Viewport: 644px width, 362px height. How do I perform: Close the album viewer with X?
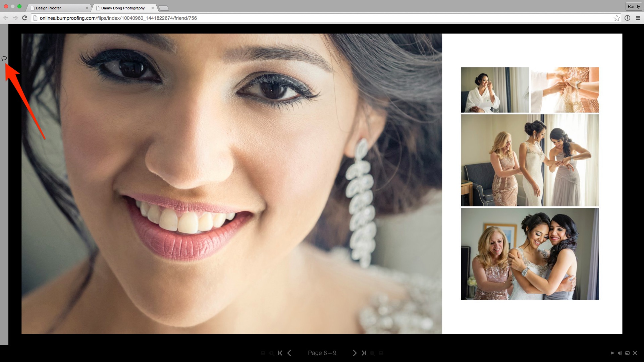(635, 353)
